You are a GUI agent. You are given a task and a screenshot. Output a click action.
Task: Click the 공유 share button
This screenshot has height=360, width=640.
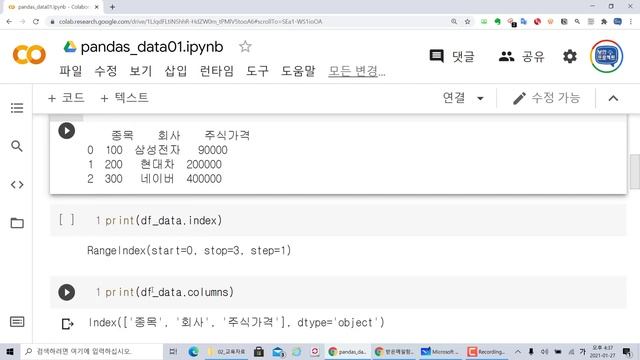pos(522,56)
